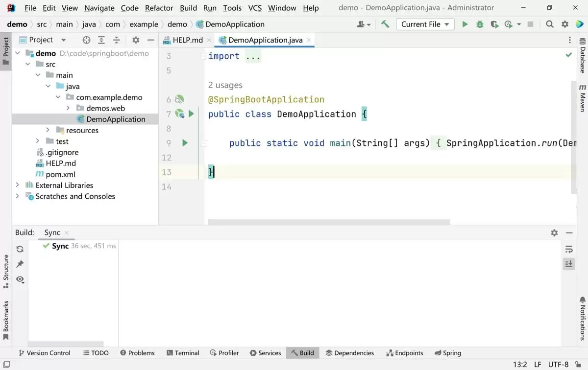Open Dependencies tool window
Screen dimensions: 588x370
point(349,353)
